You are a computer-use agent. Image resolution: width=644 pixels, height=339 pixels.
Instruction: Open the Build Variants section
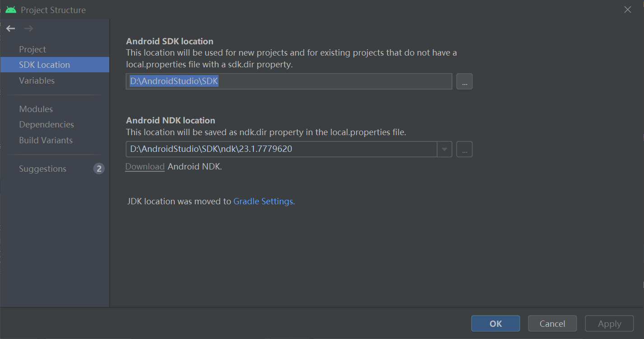tap(46, 140)
